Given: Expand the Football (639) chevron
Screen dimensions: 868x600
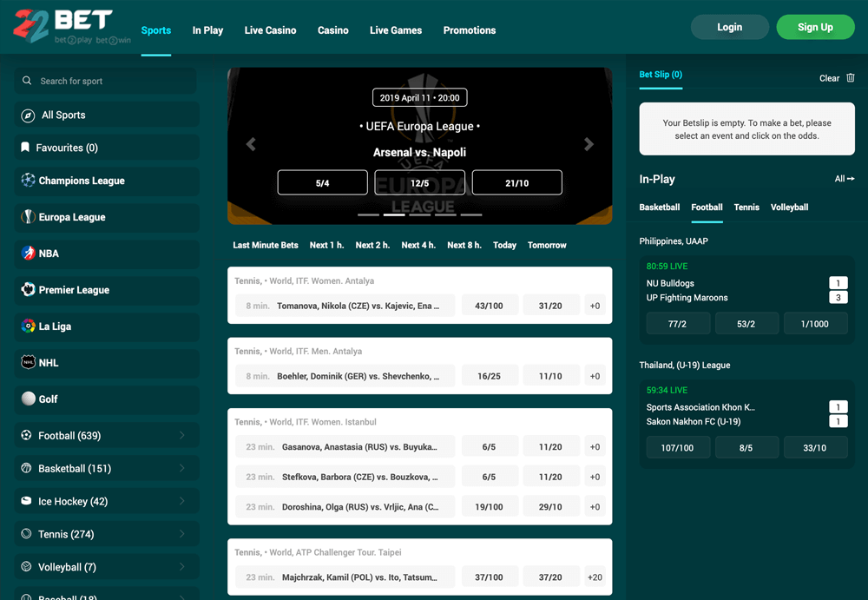Looking at the screenshot, I should [182, 436].
